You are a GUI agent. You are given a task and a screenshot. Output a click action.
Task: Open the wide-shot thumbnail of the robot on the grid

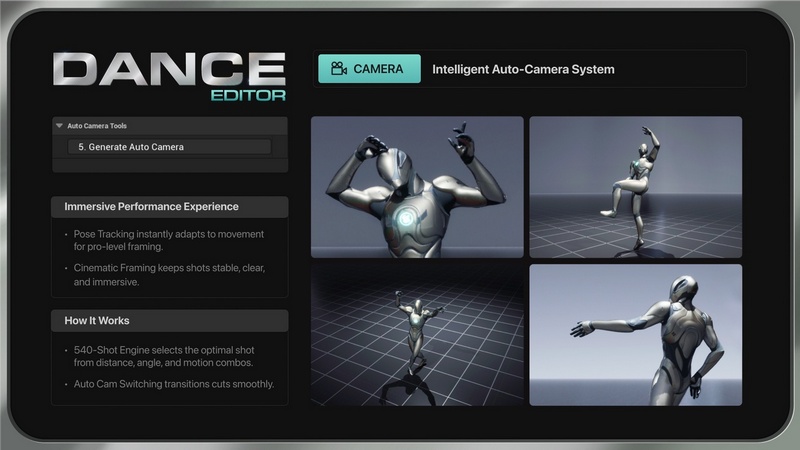click(417, 334)
